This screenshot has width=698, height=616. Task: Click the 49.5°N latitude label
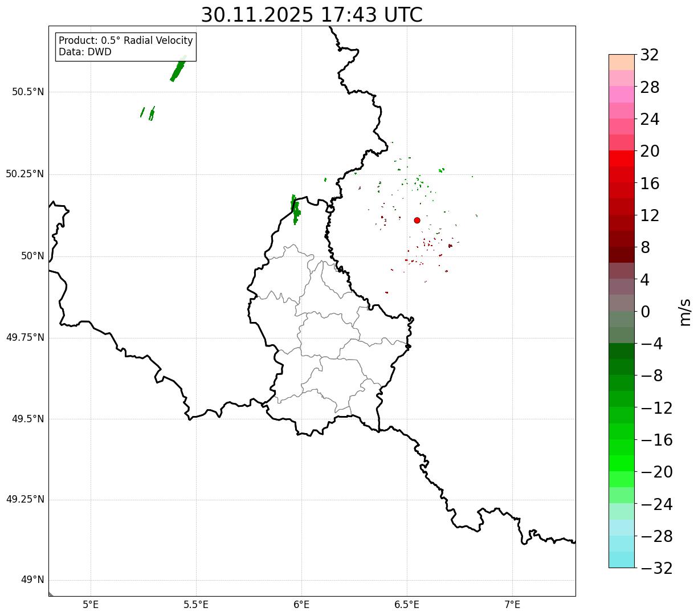tap(27, 419)
